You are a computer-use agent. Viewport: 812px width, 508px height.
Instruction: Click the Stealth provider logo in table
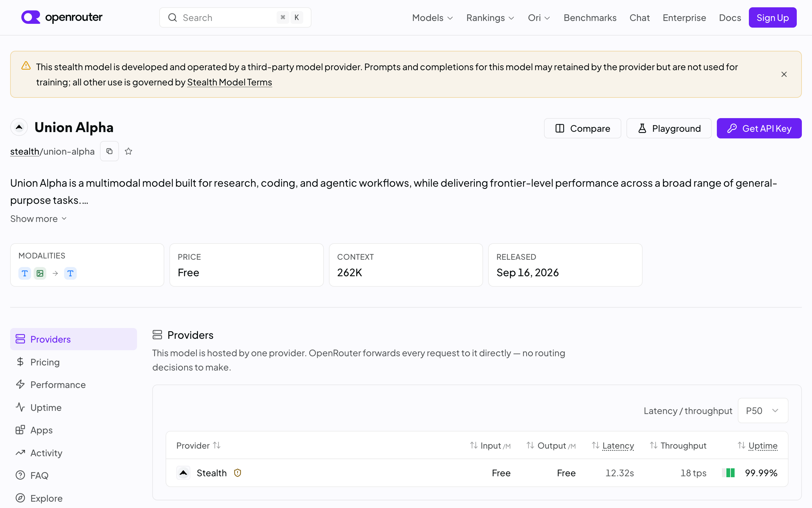(x=183, y=473)
